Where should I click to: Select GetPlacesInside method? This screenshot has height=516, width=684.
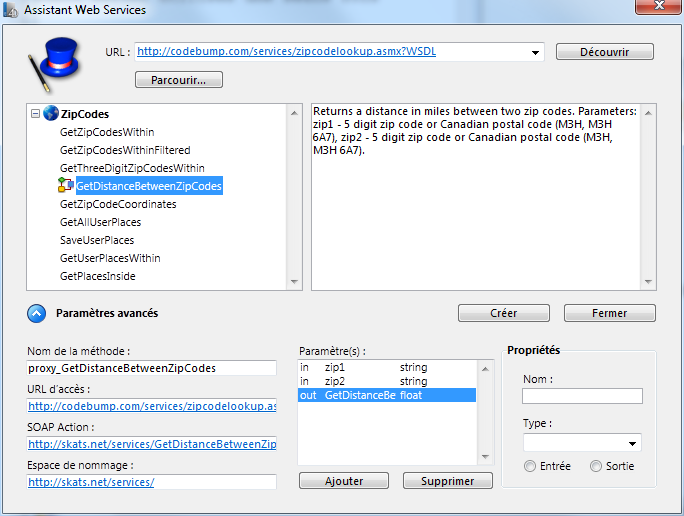tap(98, 276)
